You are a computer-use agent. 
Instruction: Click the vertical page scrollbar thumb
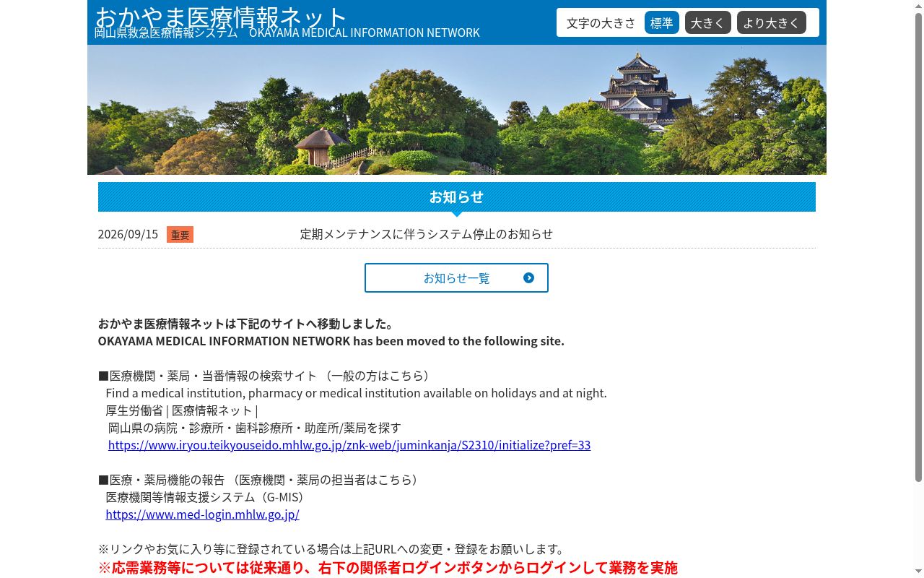coord(918,247)
